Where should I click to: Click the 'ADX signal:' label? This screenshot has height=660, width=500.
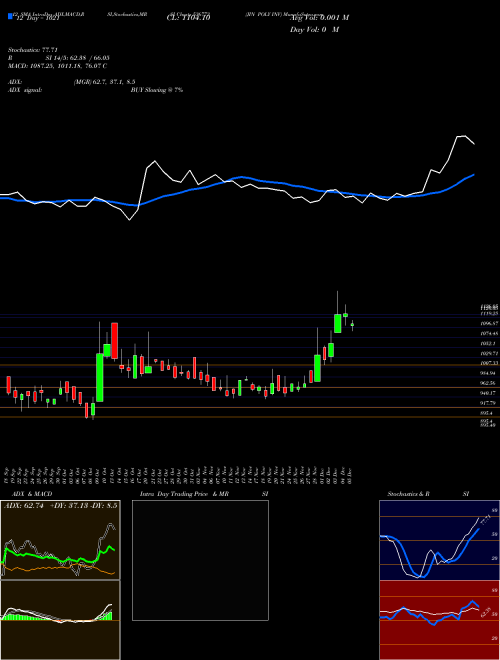[25, 90]
